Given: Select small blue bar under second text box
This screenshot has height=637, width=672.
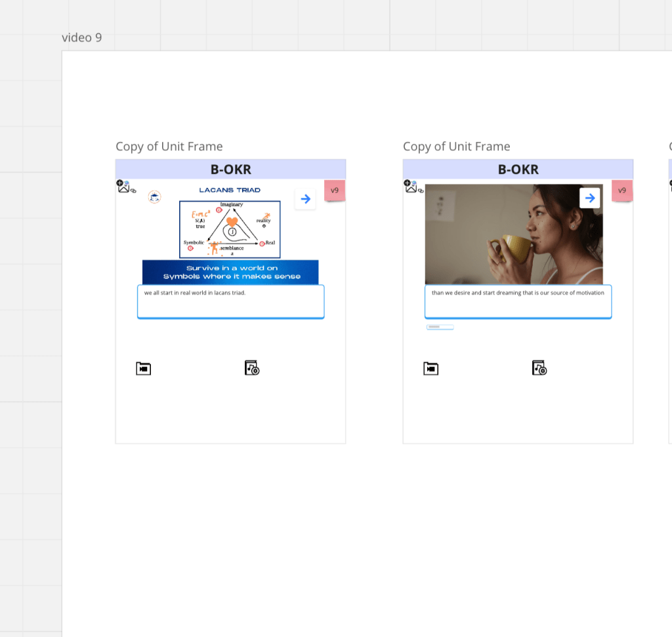Looking at the screenshot, I should point(440,327).
